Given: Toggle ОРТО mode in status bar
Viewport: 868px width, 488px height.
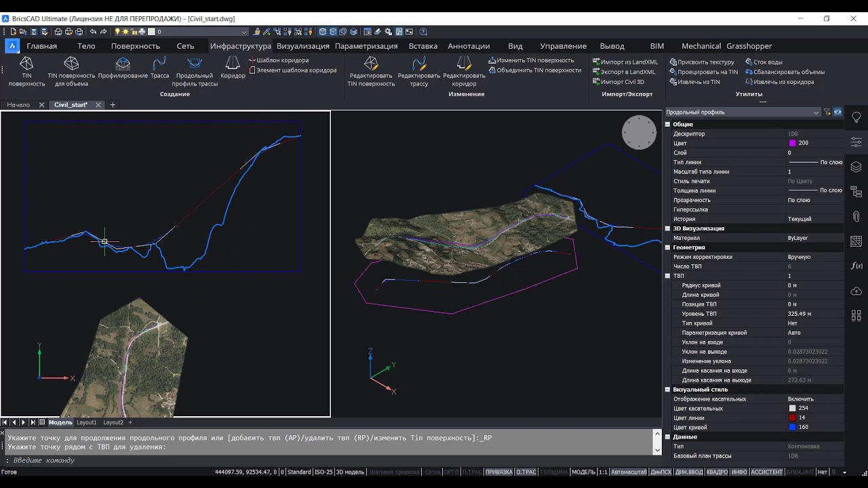Looking at the screenshot, I should point(451,472).
